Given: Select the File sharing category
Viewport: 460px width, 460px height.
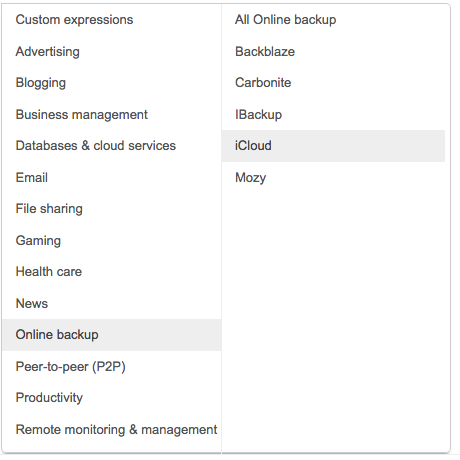Looking at the screenshot, I should (111, 209).
